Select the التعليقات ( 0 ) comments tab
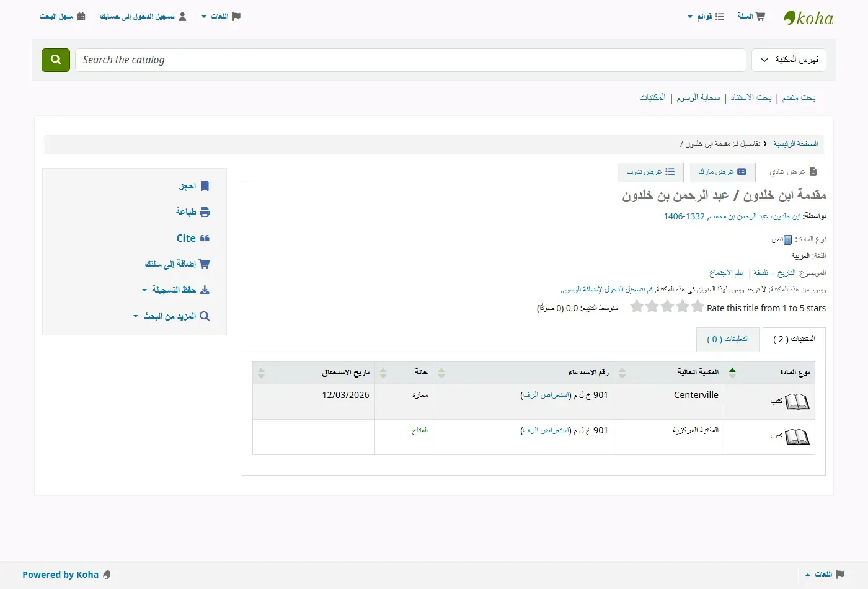Screen dimensions: 868x589 tap(728, 339)
